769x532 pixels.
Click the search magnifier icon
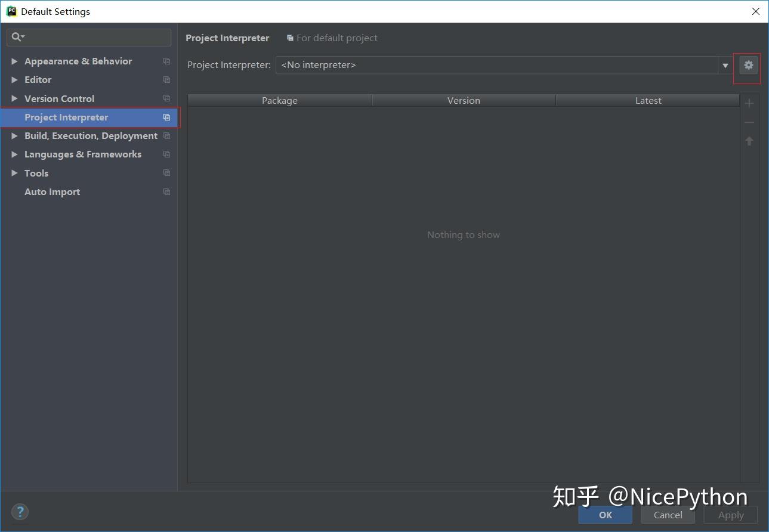17,37
